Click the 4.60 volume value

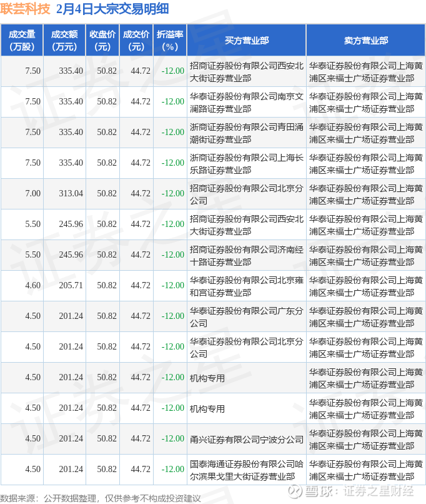point(32,285)
